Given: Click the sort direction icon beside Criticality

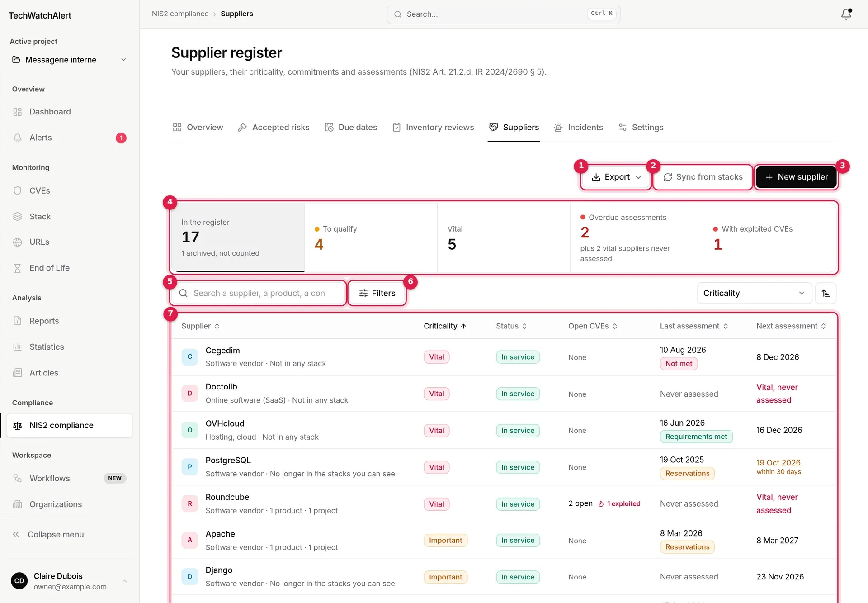Looking at the screenshot, I should [x=826, y=293].
